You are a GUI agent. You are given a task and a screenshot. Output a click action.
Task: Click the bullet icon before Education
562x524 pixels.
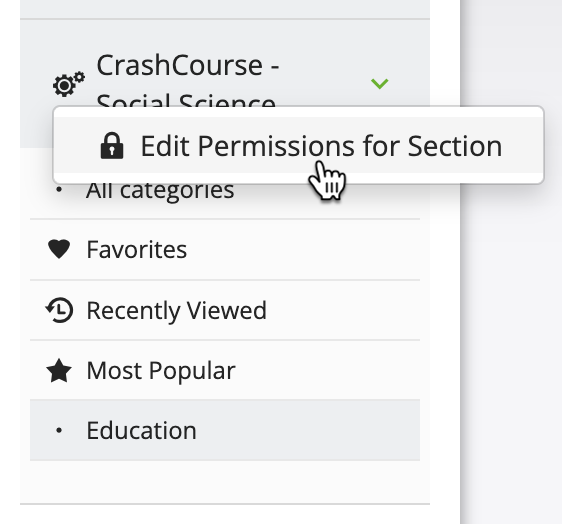tap(59, 430)
